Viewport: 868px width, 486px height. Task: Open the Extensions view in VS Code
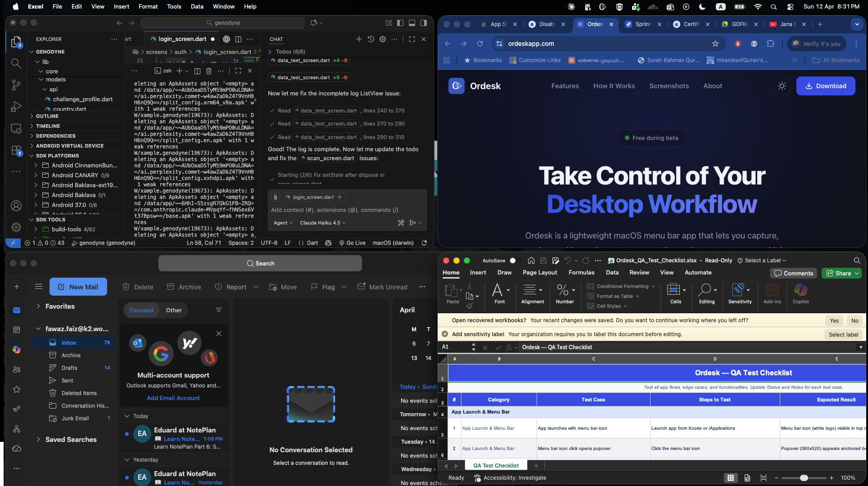point(16,150)
